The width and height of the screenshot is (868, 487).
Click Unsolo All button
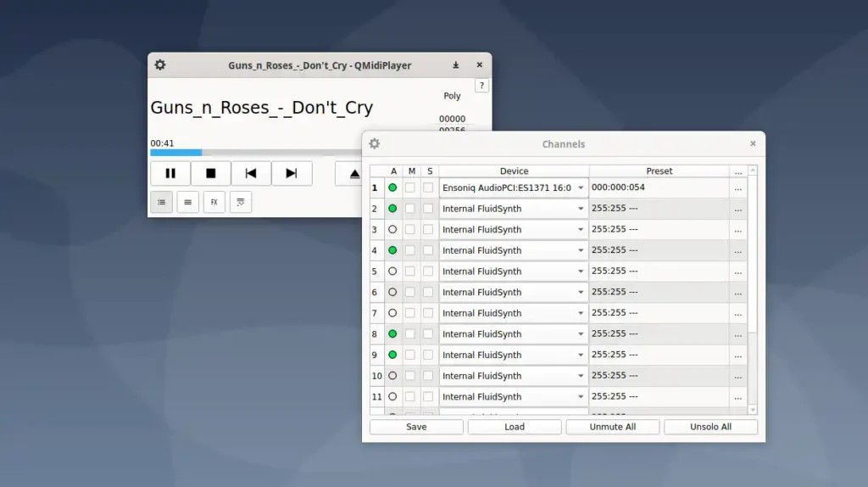710,427
